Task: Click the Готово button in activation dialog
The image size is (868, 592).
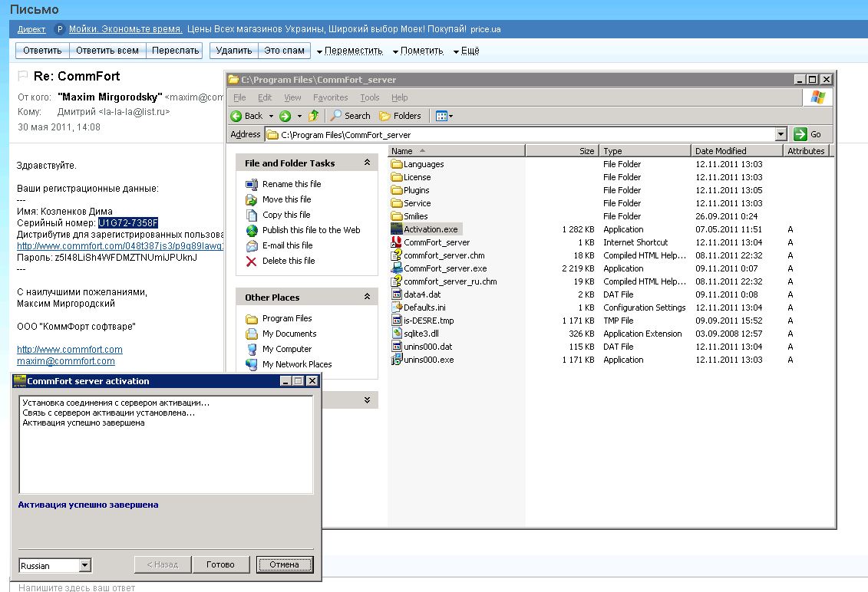Action: tap(220, 564)
